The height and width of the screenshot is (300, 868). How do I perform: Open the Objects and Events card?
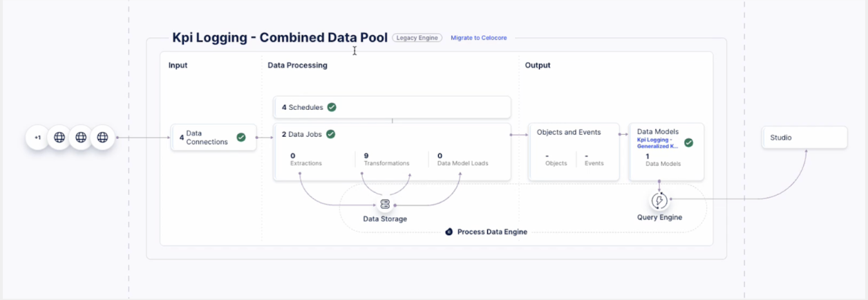coord(569,133)
